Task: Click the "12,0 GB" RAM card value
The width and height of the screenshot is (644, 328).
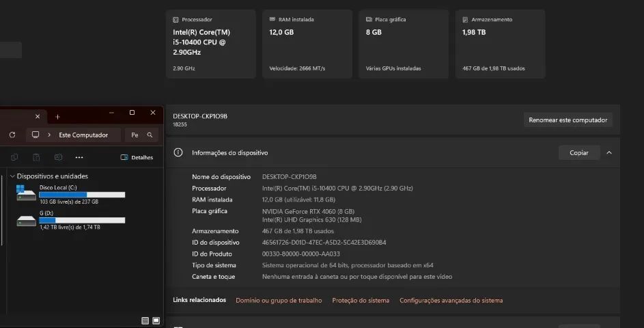Action: (281, 32)
